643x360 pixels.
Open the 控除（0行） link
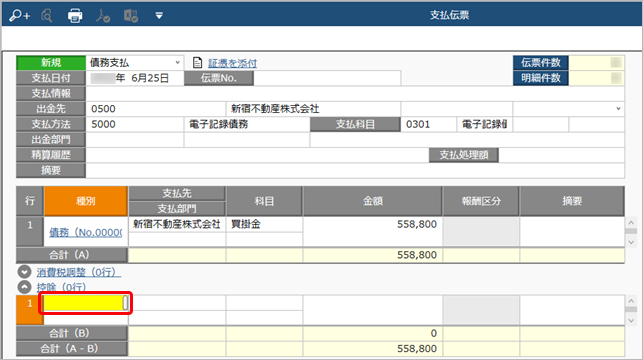click(62, 287)
